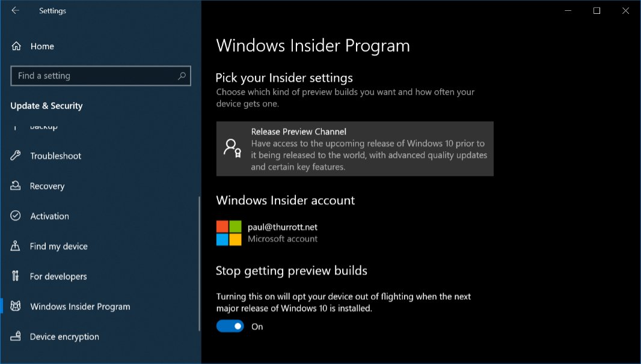
Task: Click the back arrow icon
Action: tap(15, 11)
